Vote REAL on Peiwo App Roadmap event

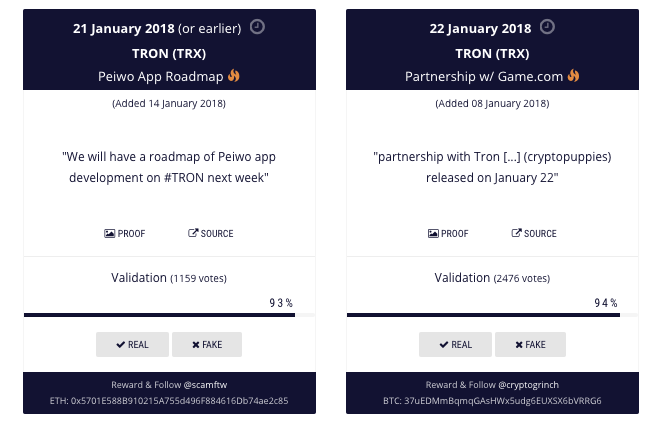click(133, 345)
